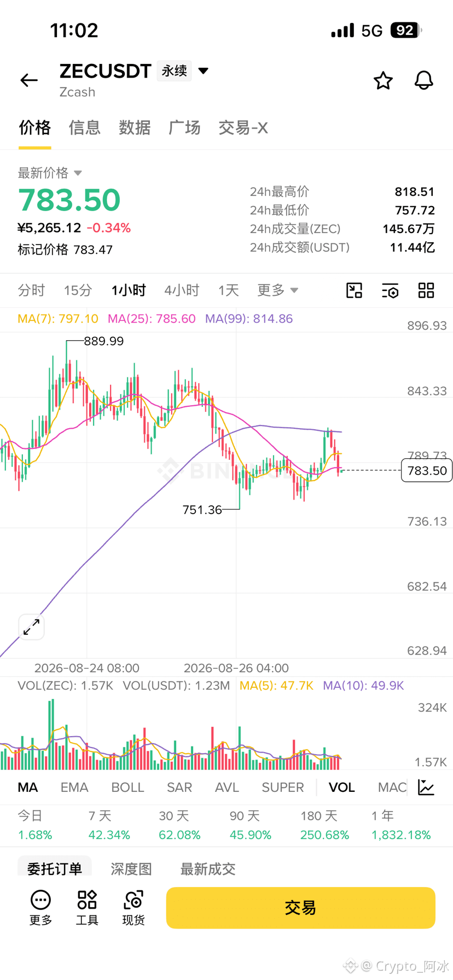Select 分时 chart interval
Image resolution: width=453 pixels, height=980 pixels.
point(31,290)
